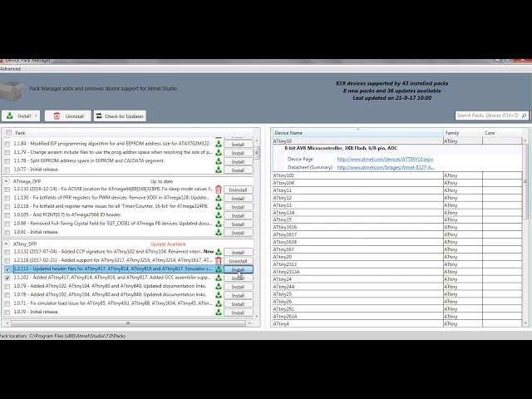Click green download icon for 1.1.78 Split EEPROM

(x=219, y=160)
